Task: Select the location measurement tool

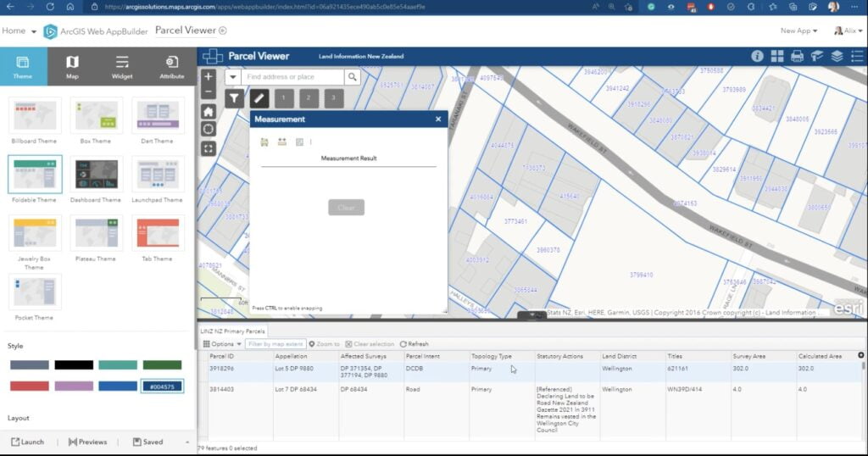Action: point(299,142)
